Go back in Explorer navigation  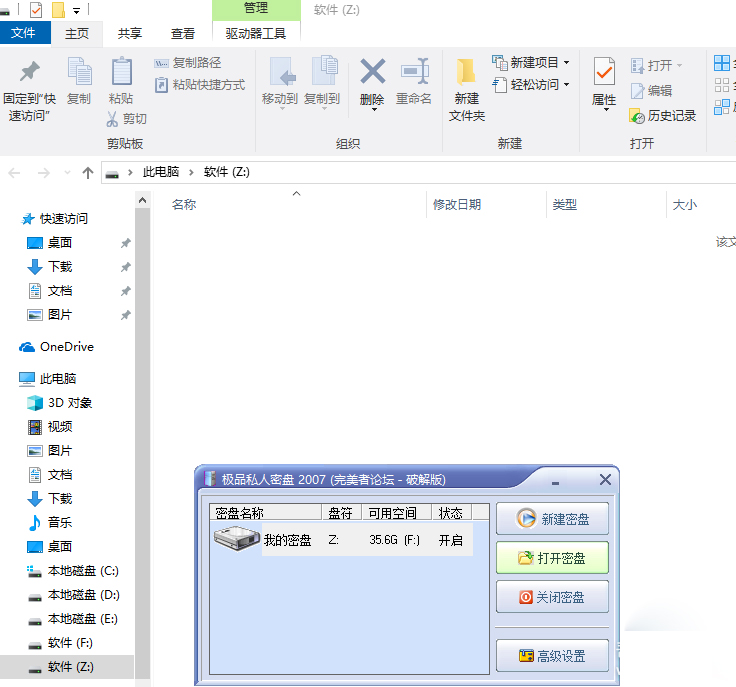15,173
